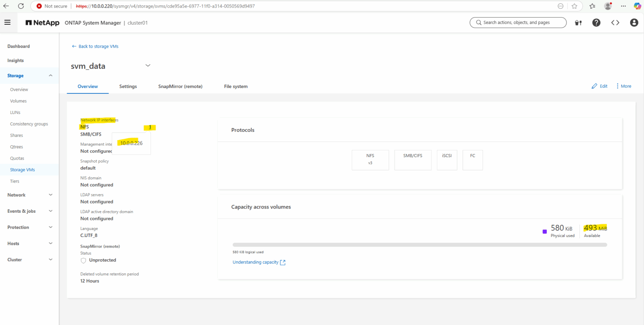644x325 pixels.
Task: Click the browser back arrow
Action: (6, 6)
